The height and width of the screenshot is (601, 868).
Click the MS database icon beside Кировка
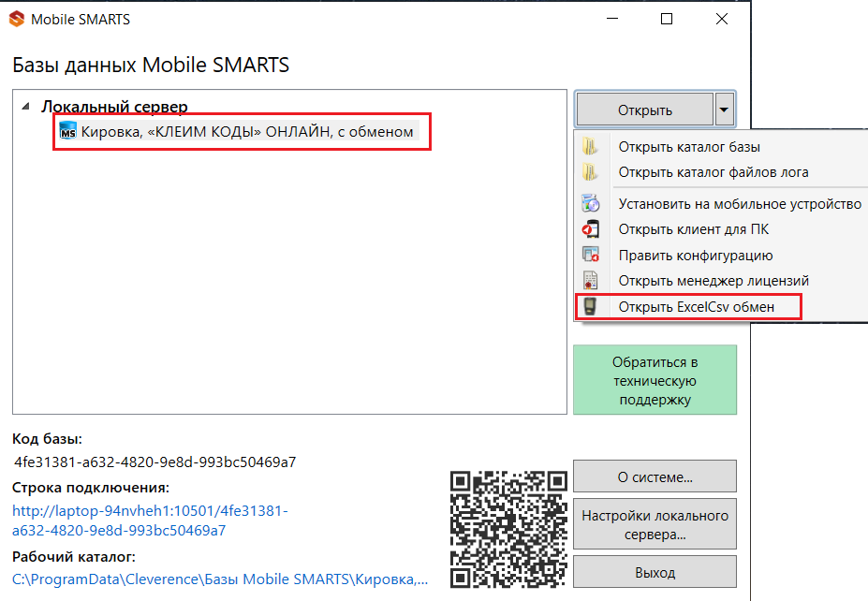tap(68, 131)
